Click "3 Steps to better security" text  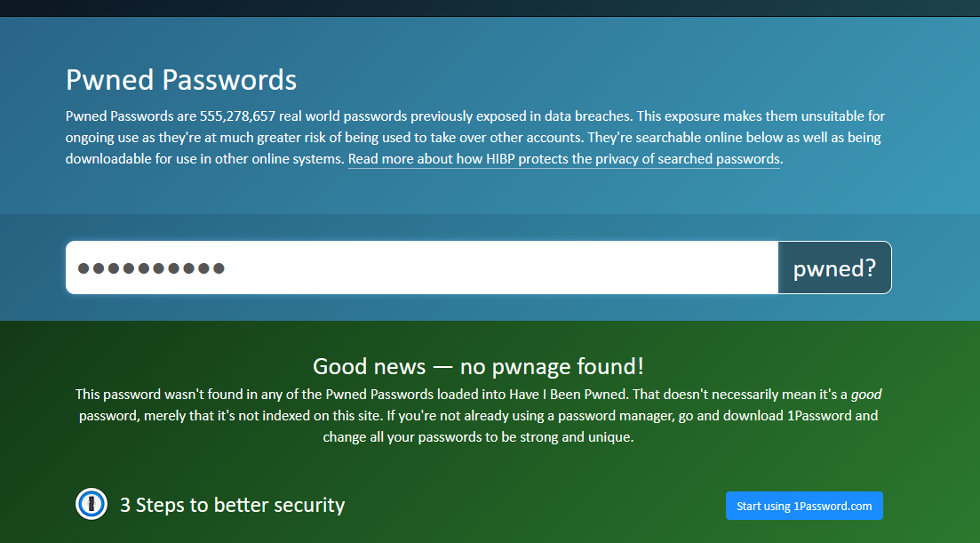[x=232, y=505]
